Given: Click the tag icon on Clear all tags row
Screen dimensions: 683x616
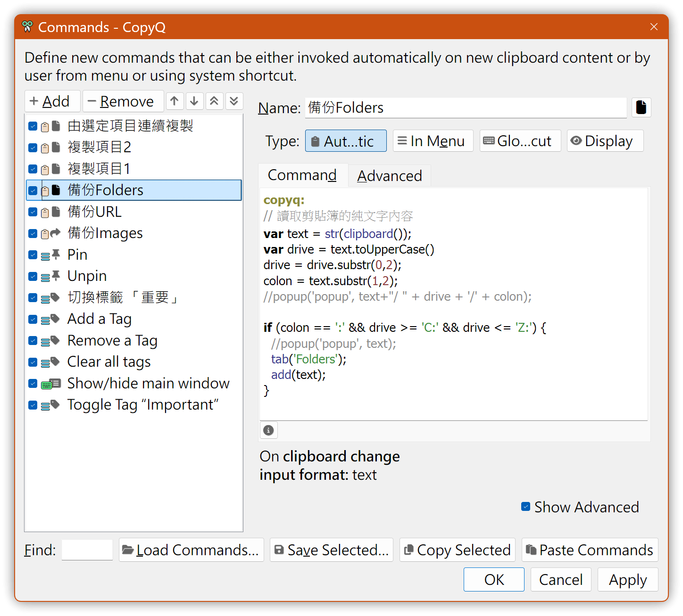Looking at the screenshot, I should (55, 361).
